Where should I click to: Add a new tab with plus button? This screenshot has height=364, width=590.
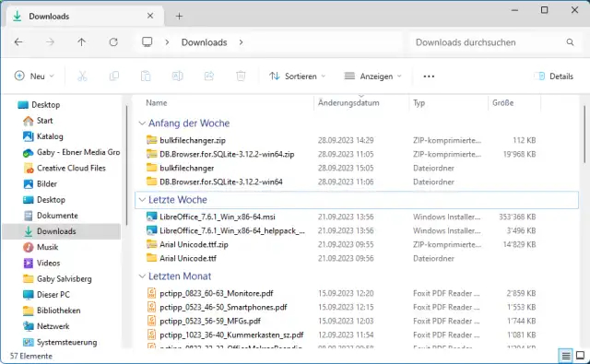pos(179,17)
